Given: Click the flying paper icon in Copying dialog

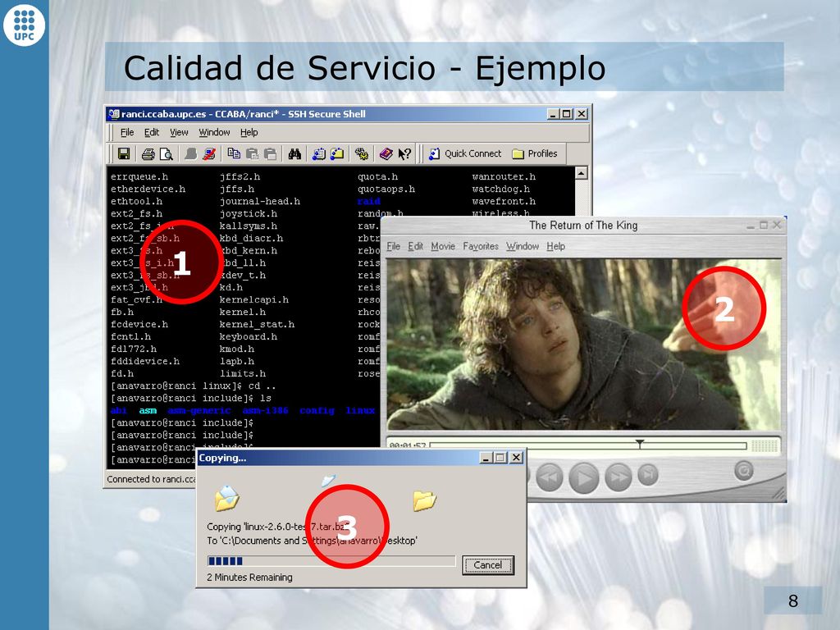Looking at the screenshot, I should point(328,479).
